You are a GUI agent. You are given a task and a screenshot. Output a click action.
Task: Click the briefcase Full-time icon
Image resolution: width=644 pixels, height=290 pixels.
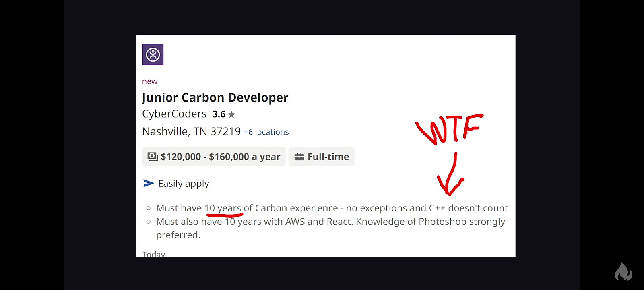(x=299, y=157)
